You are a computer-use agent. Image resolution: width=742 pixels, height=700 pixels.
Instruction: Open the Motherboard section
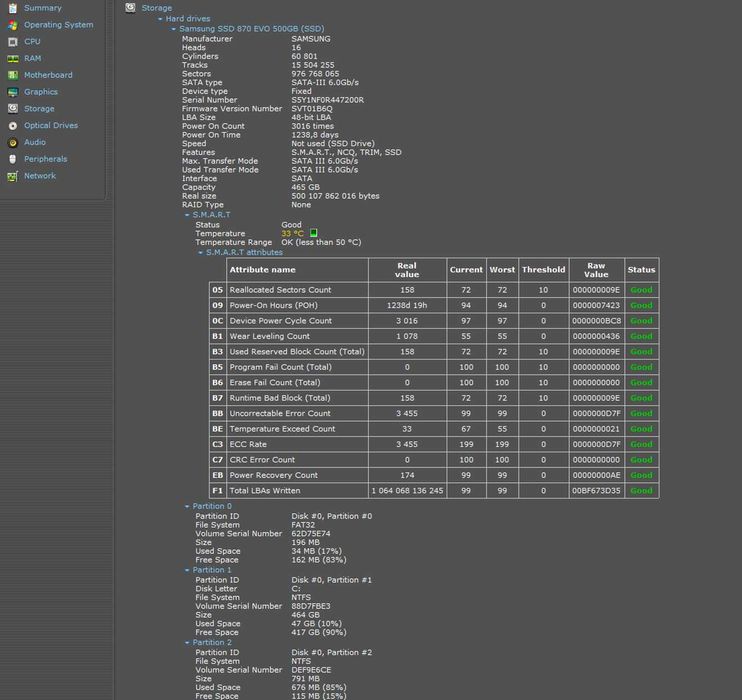(48, 75)
